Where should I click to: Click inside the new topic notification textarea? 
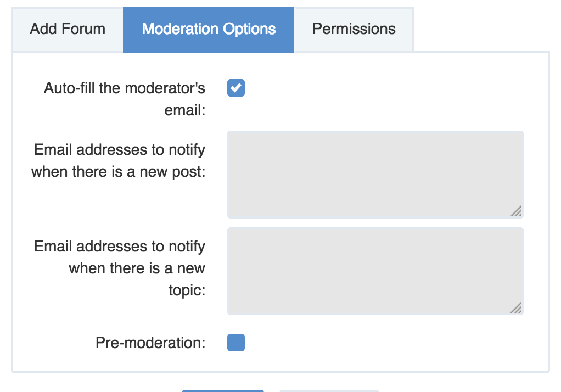[375, 270]
